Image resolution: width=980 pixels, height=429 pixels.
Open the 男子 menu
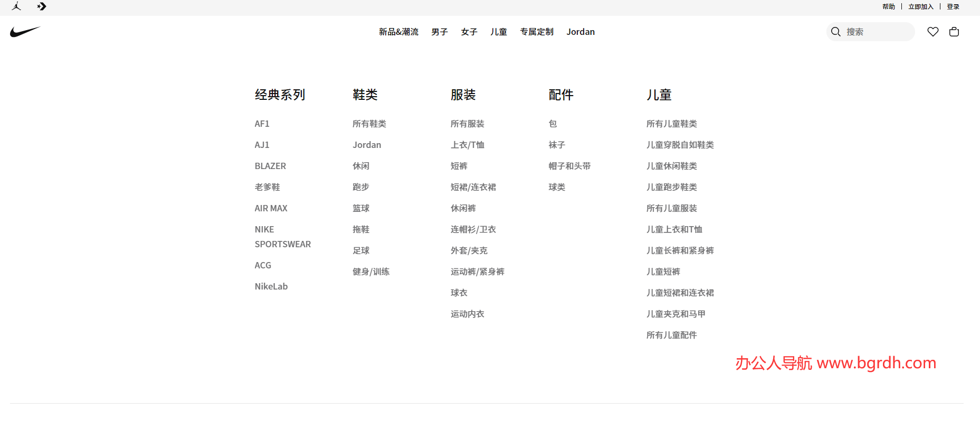(x=440, y=32)
